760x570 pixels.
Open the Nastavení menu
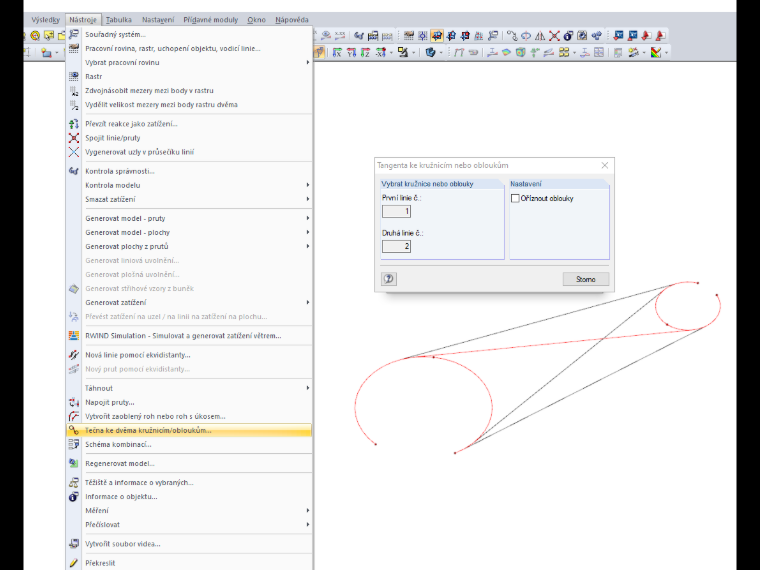click(x=158, y=20)
